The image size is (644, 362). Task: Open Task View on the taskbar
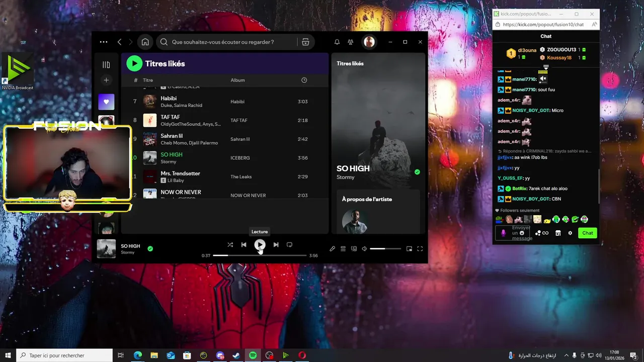[x=121, y=355]
